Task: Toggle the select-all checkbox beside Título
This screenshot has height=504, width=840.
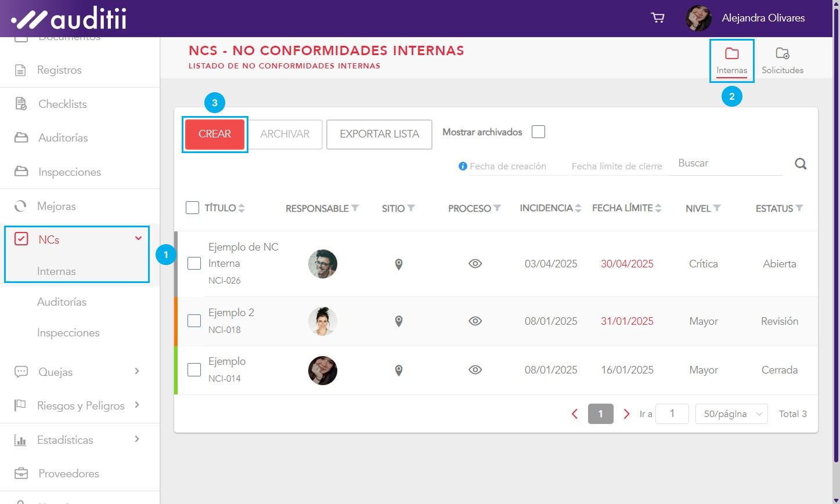Action: point(192,208)
